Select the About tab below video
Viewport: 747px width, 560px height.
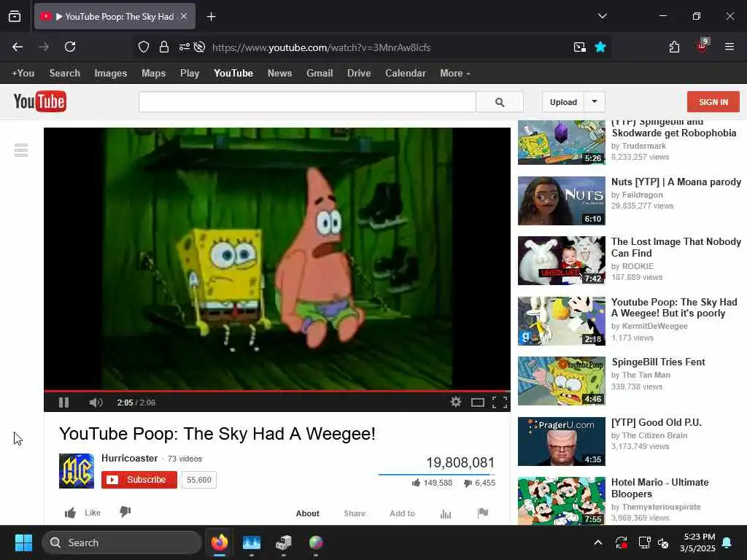click(307, 513)
